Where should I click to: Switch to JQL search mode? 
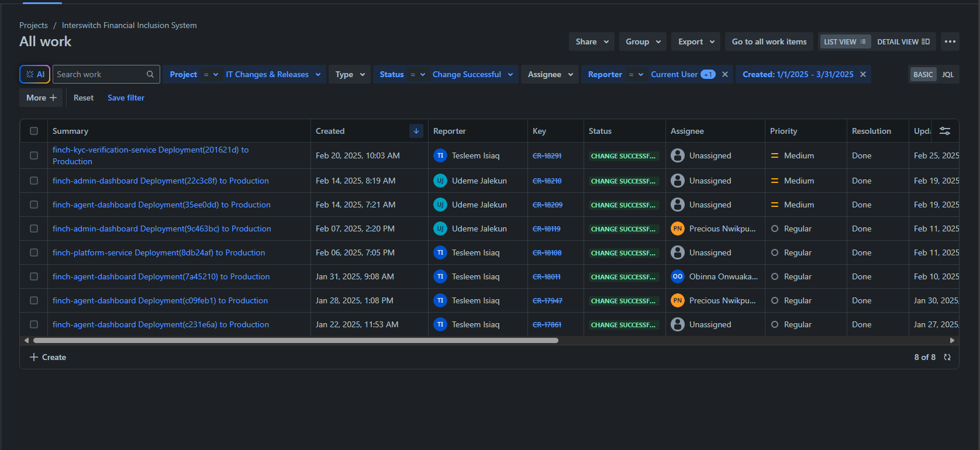948,74
